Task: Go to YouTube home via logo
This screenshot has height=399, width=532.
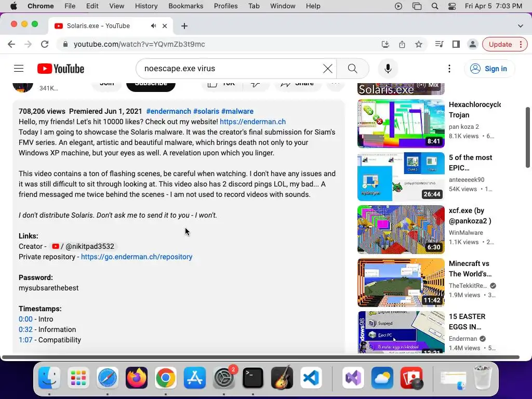Action: [61, 69]
